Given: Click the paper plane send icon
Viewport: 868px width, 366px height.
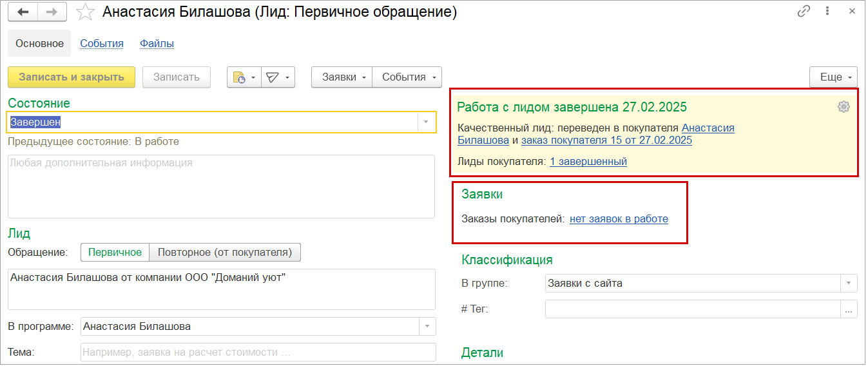Looking at the screenshot, I should [x=273, y=77].
